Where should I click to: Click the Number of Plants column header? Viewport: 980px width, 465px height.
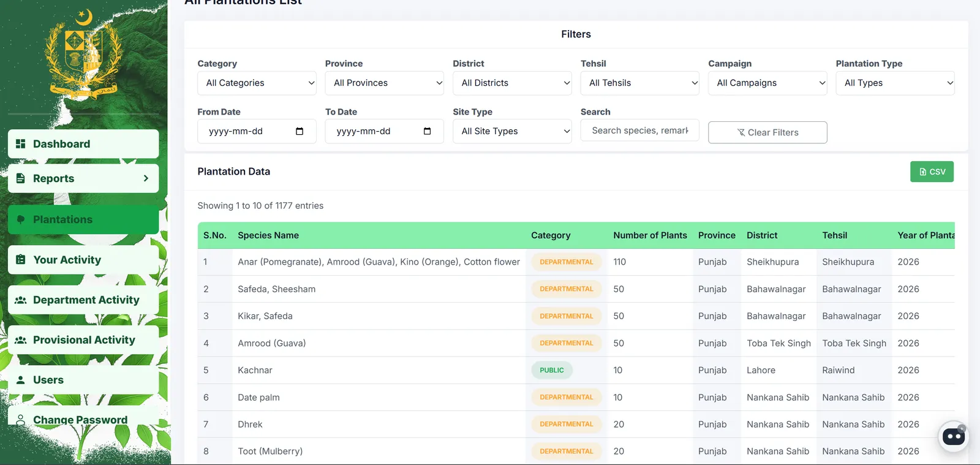click(650, 235)
